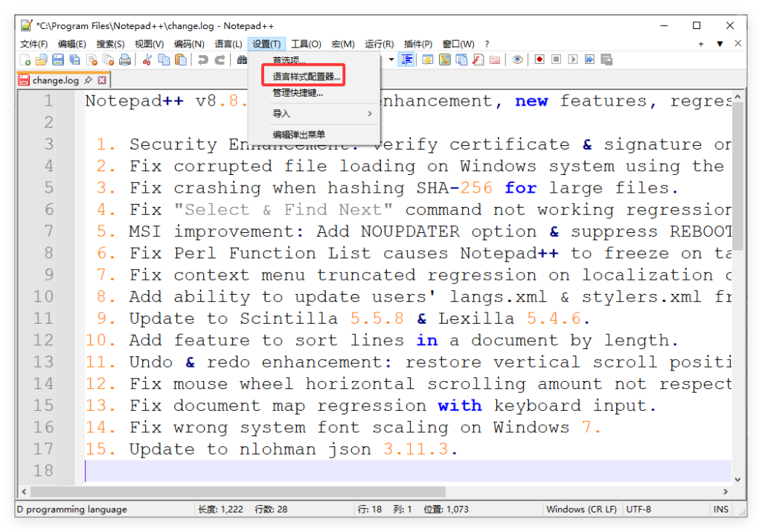This screenshot has width=762, height=532.
Task: Click the Windows (CR LF) status bar field
Action: pos(582,509)
